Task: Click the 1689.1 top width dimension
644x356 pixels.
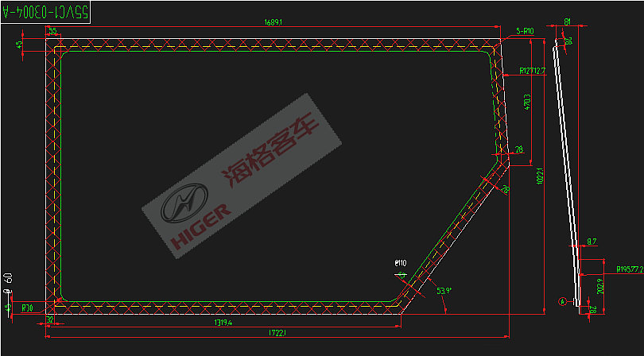Action: tap(274, 23)
